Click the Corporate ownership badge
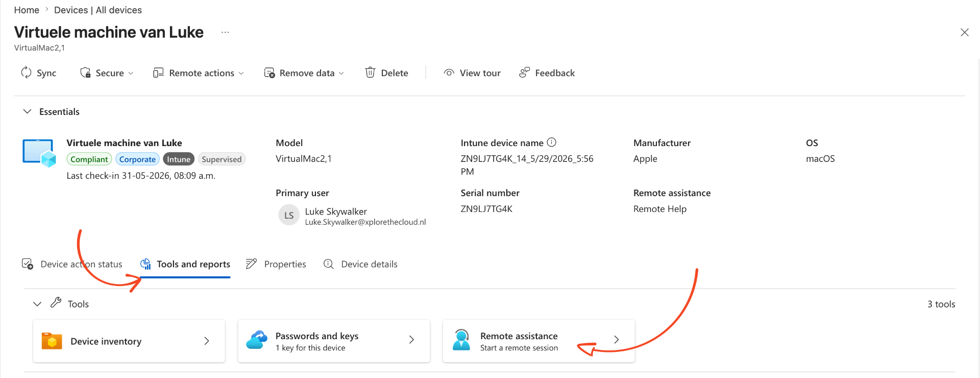Screen dimensions: 980x378 137,159
